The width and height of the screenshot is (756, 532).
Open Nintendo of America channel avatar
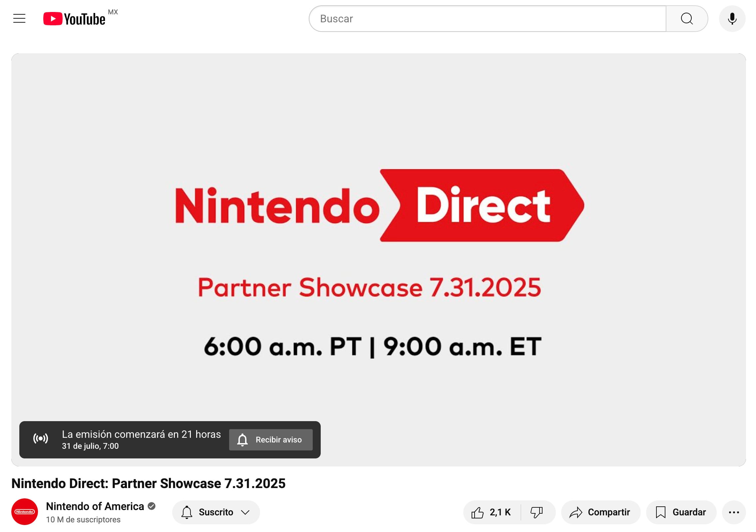[x=25, y=512]
